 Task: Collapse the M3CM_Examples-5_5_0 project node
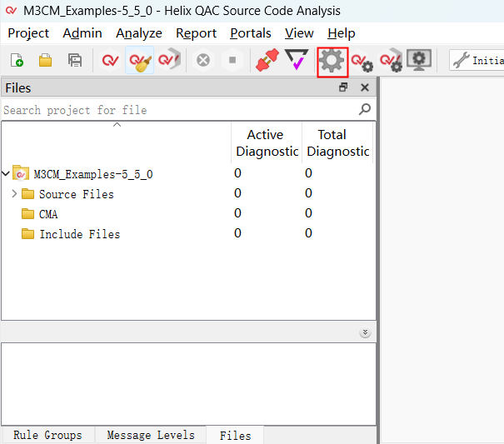6,174
